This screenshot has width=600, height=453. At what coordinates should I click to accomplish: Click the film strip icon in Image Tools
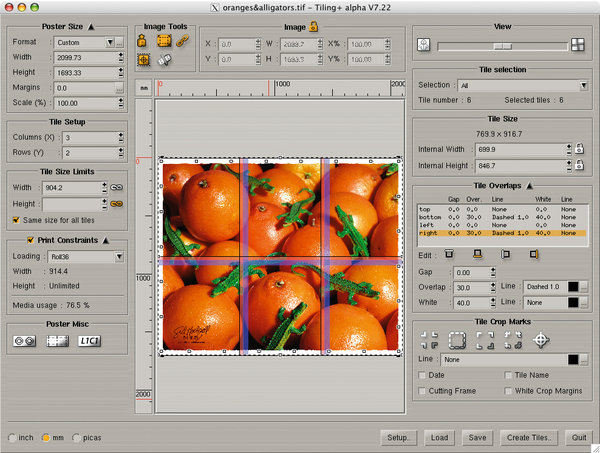point(162,41)
